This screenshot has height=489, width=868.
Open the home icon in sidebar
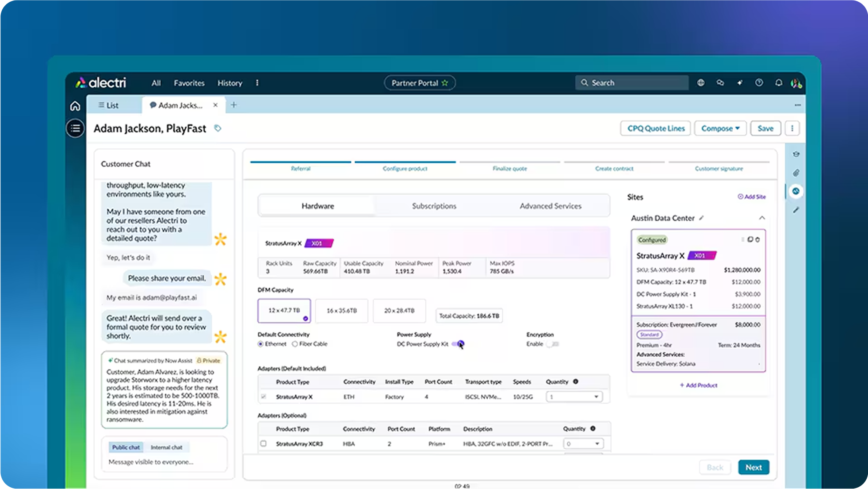(75, 106)
